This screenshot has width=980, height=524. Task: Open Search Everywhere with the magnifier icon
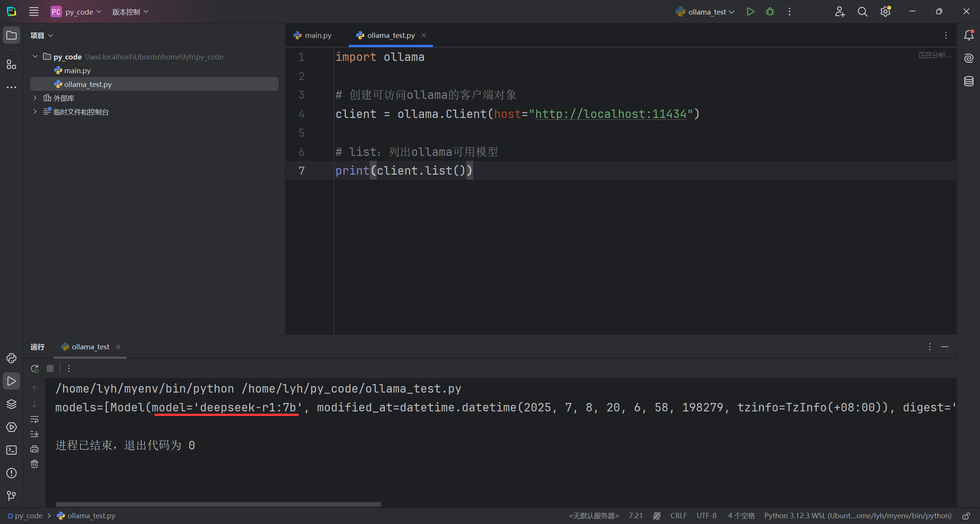pyautogui.click(x=862, y=11)
